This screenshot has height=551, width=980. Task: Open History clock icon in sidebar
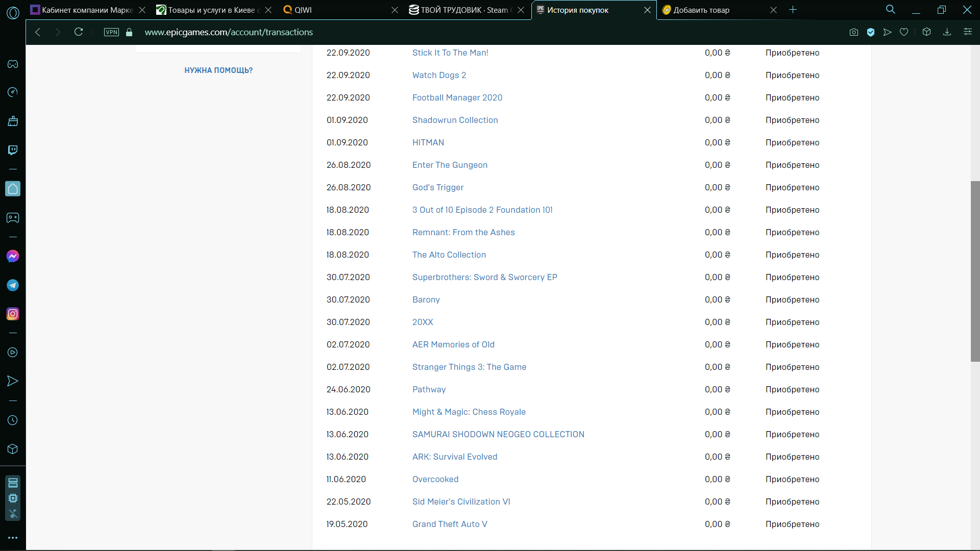coord(13,420)
